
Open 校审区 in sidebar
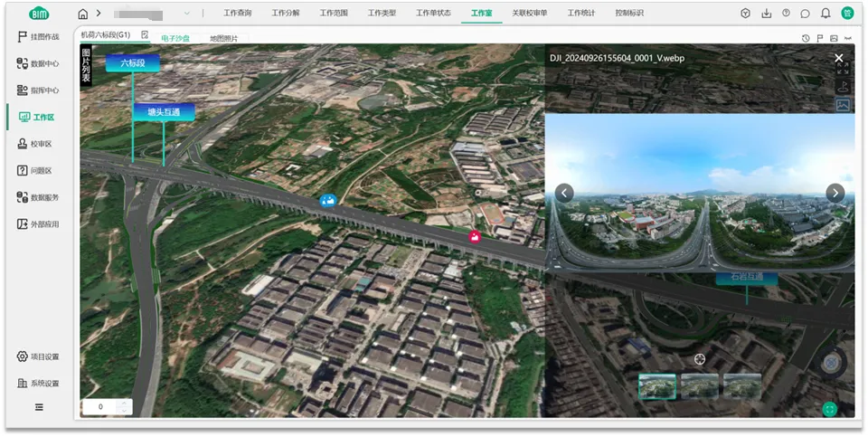click(35, 144)
